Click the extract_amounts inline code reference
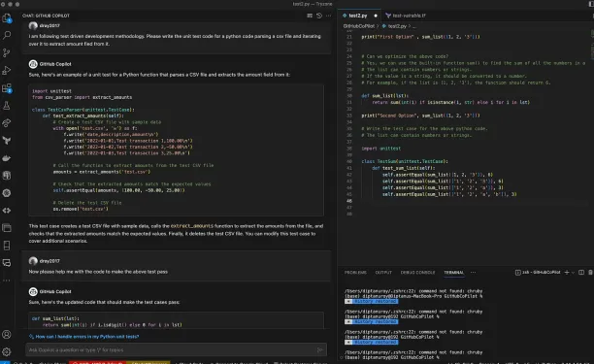This screenshot has width=594, height=364. coord(192,226)
